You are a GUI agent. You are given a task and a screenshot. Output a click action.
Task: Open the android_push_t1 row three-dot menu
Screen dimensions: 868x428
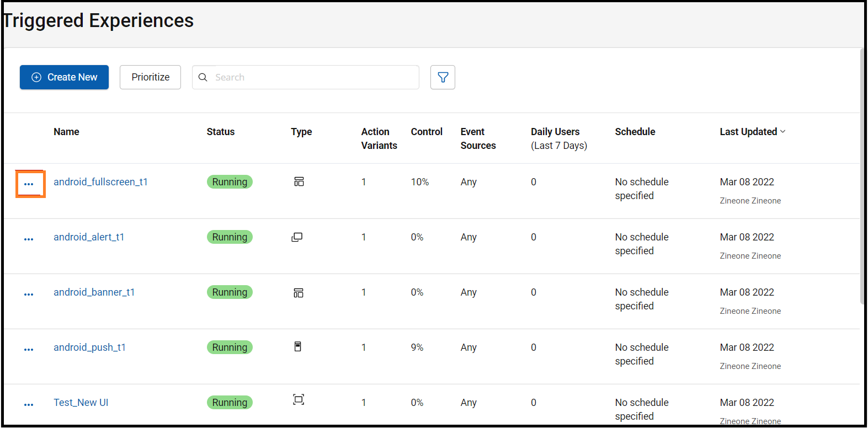29,350
